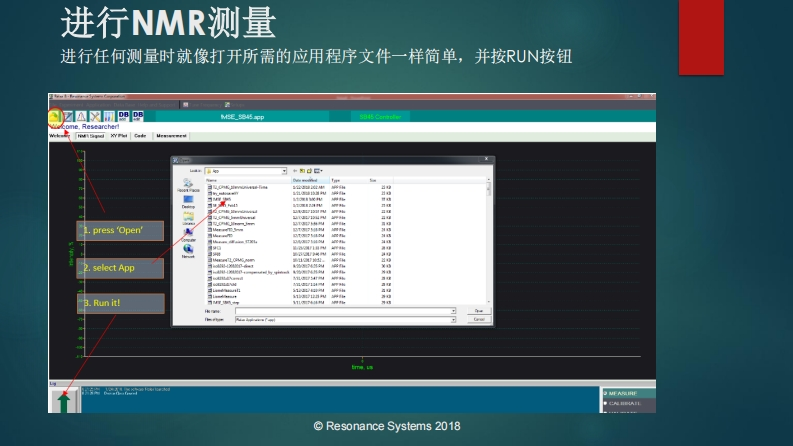Click the yellow Open application toolbar icon

(x=54, y=116)
